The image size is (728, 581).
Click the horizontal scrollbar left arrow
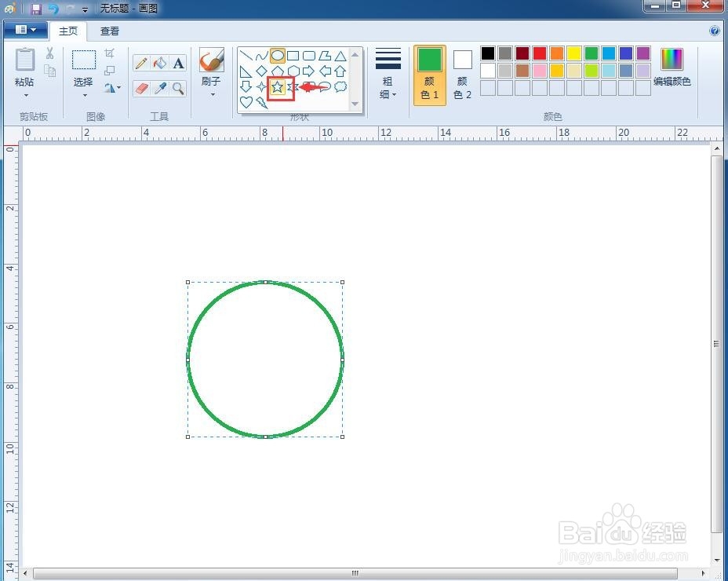tap(25, 573)
